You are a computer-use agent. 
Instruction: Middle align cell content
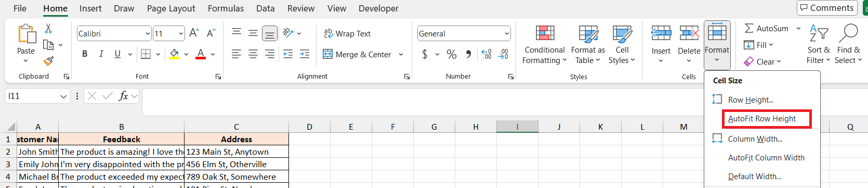[253, 33]
